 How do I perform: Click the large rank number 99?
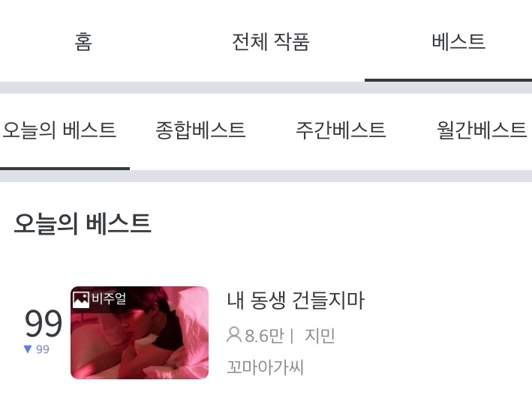pyautogui.click(x=44, y=323)
